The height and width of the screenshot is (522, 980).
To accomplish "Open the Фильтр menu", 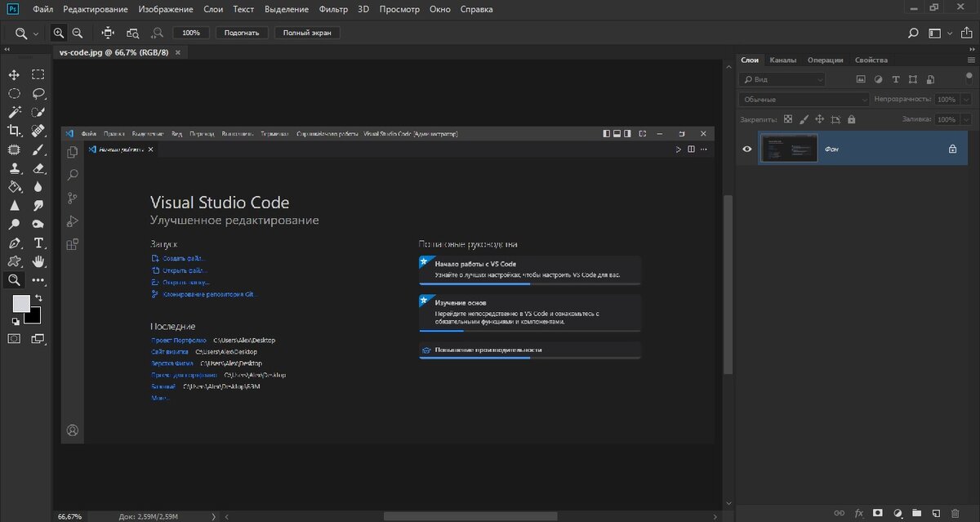I will pyautogui.click(x=333, y=9).
